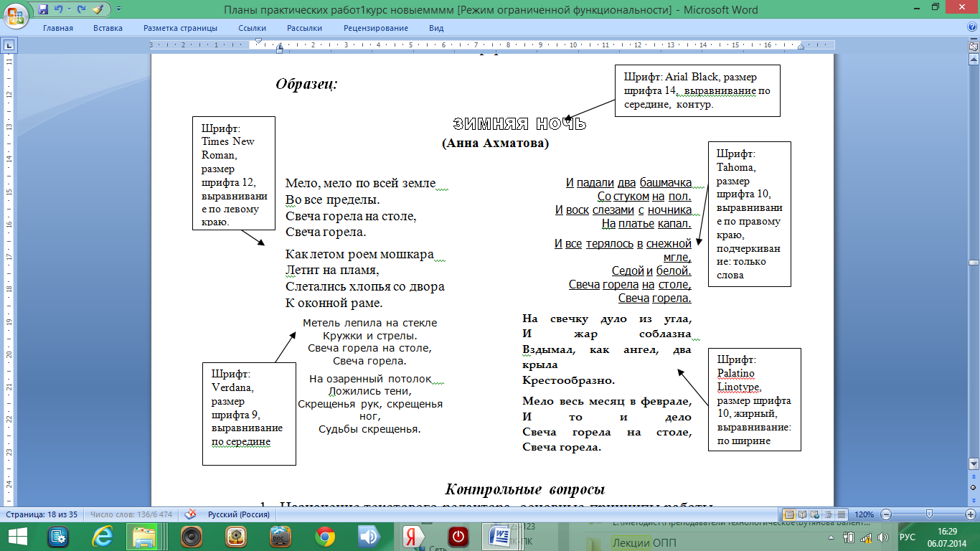Switch to Draft view

(842, 514)
